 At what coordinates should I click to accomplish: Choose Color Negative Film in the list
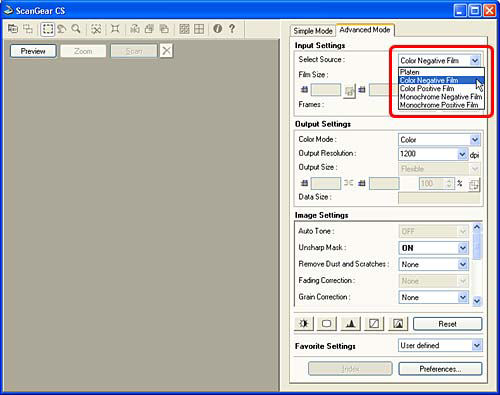coord(441,80)
